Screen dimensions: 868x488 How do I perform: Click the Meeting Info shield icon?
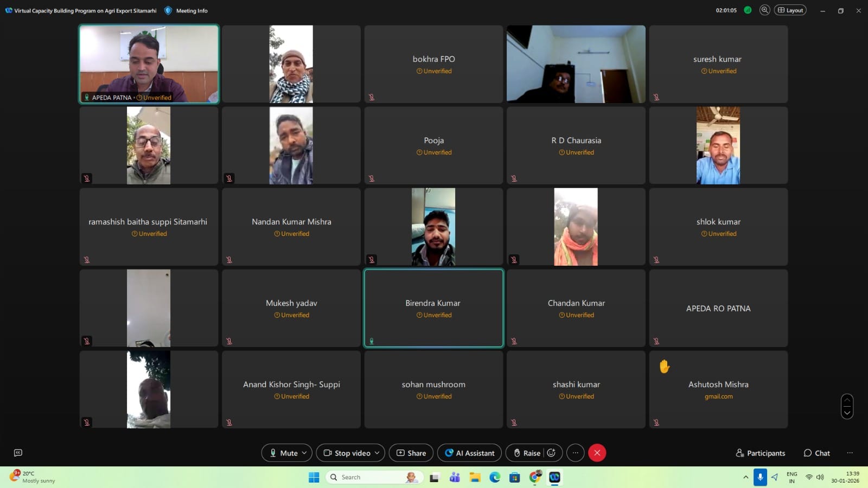[168, 10]
